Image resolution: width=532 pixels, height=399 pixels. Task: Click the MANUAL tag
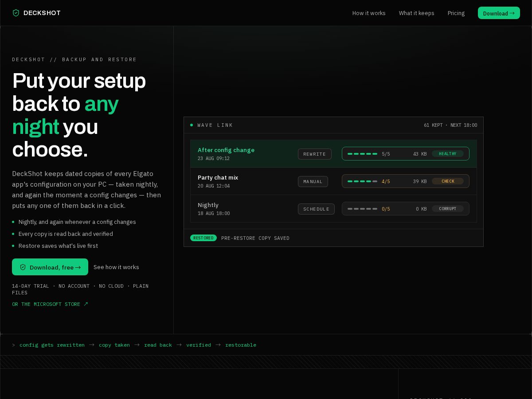pyautogui.click(x=313, y=181)
